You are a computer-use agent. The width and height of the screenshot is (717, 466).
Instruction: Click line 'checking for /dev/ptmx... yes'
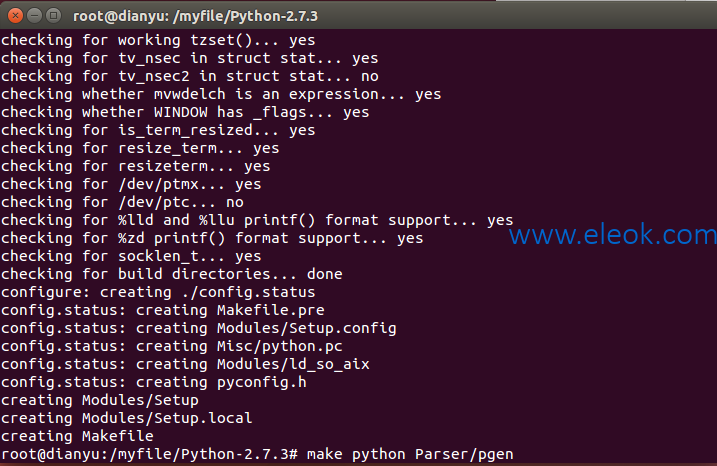[131, 184]
